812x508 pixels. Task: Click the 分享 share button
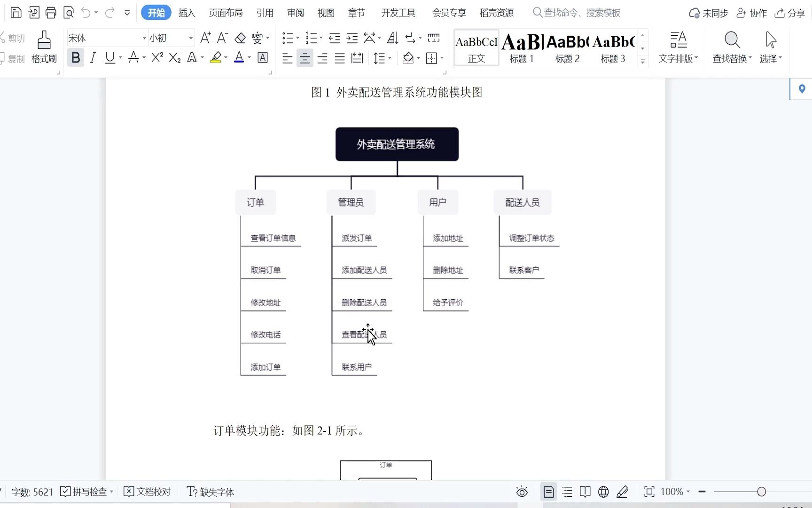790,13
